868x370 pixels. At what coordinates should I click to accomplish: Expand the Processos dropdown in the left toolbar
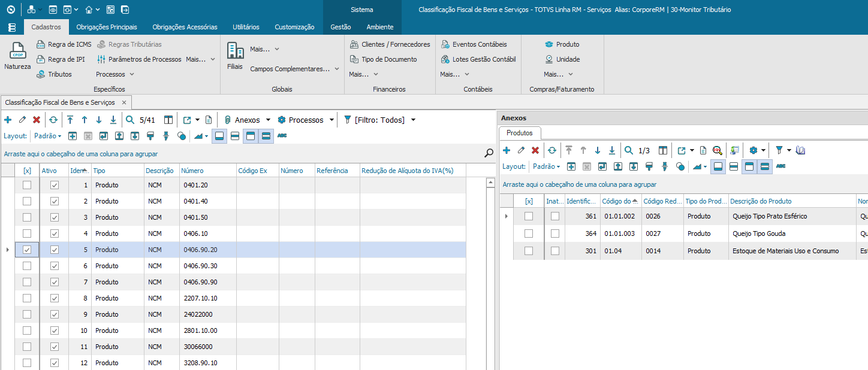click(331, 120)
